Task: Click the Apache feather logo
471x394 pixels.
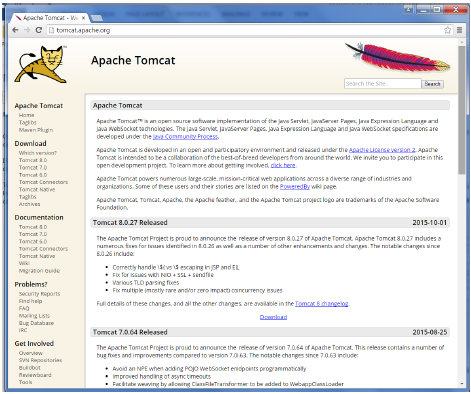Action: pyautogui.click(x=397, y=57)
